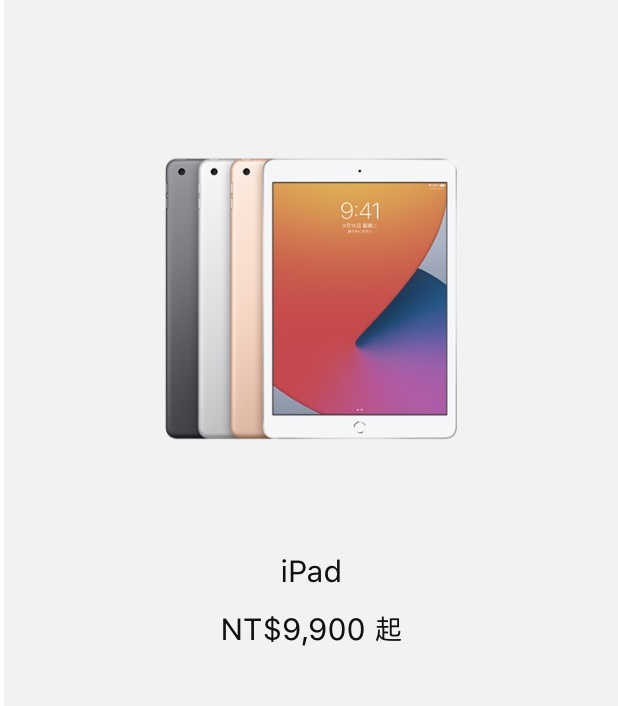Click the volume buttons on the gold iPad edge
The height and width of the screenshot is (706, 618).
click(x=232, y=195)
